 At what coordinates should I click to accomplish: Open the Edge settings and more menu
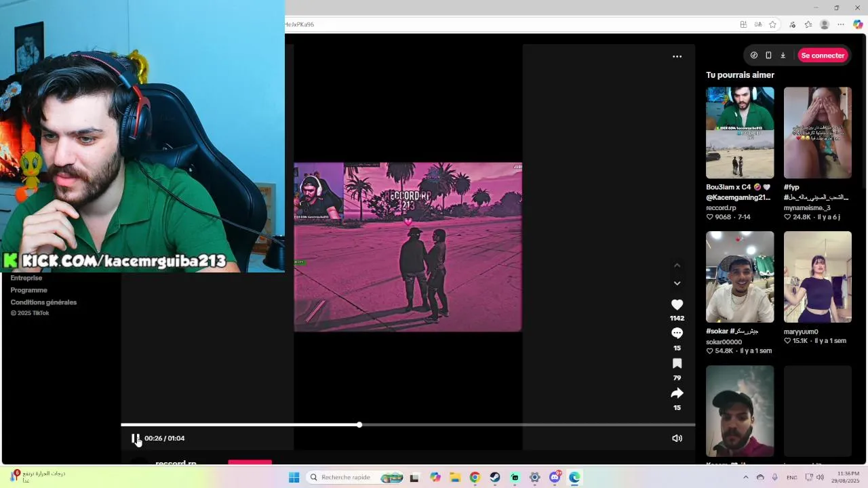click(x=841, y=24)
